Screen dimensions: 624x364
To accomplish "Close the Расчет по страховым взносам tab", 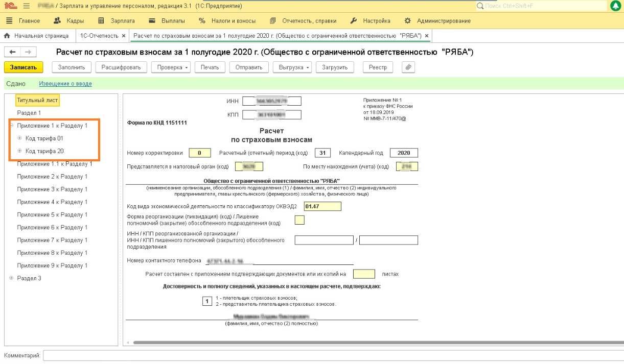I will (x=427, y=36).
